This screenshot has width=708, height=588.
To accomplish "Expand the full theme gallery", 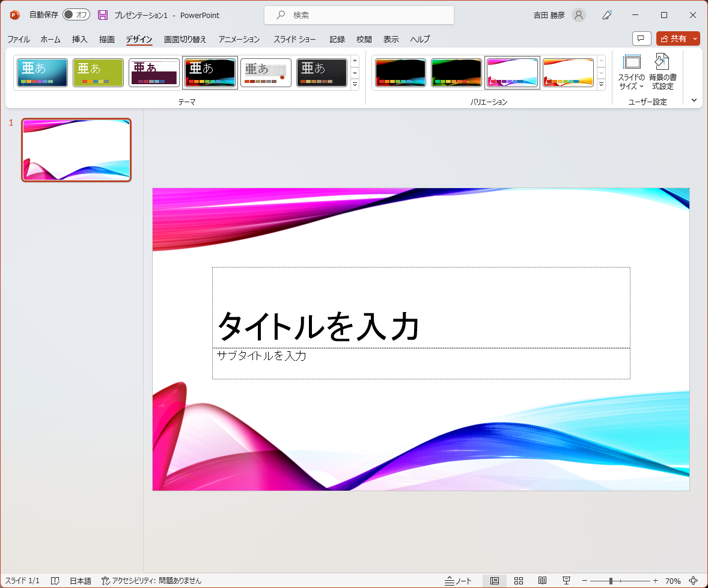I will click(x=355, y=85).
